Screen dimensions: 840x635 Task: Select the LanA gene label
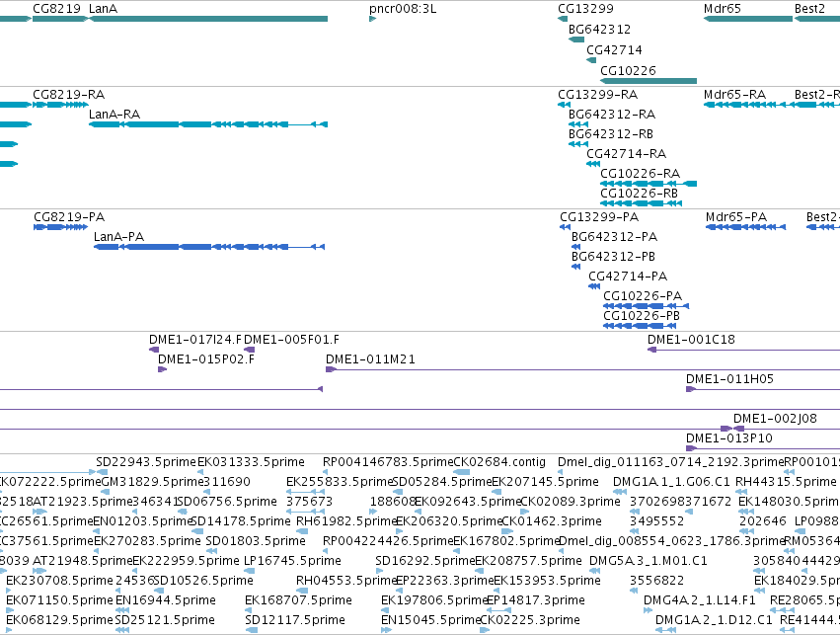103,9
